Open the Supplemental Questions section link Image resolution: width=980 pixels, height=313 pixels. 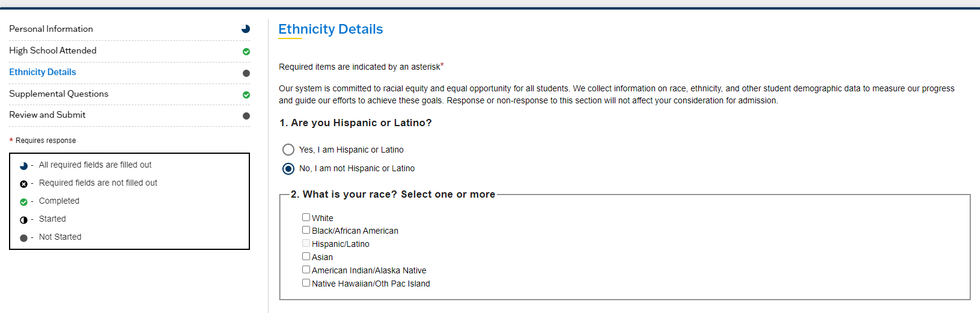pyautogui.click(x=59, y=94)
